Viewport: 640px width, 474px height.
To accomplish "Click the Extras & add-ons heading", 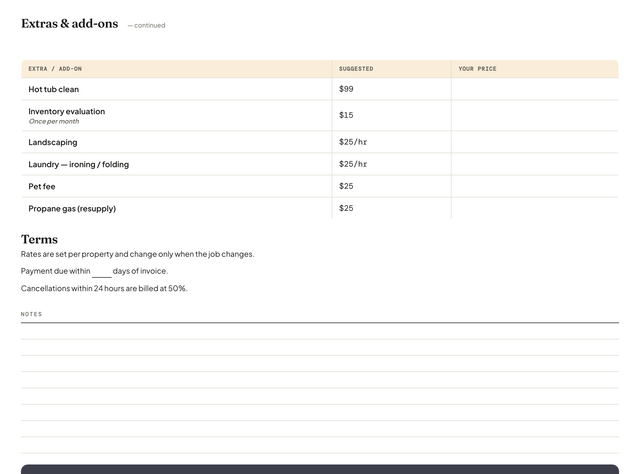I will click(69, 24).
